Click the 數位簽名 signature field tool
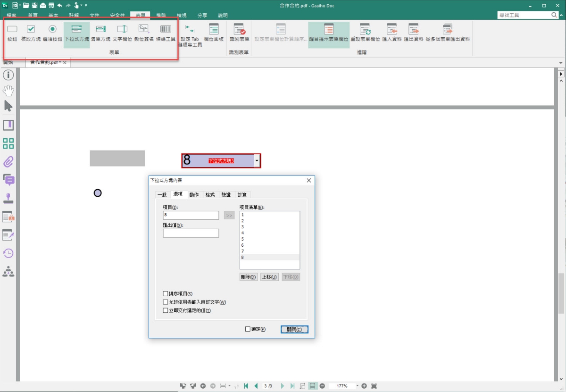The width and height of the screenshot is (566, 392). (x=144, y=33)
